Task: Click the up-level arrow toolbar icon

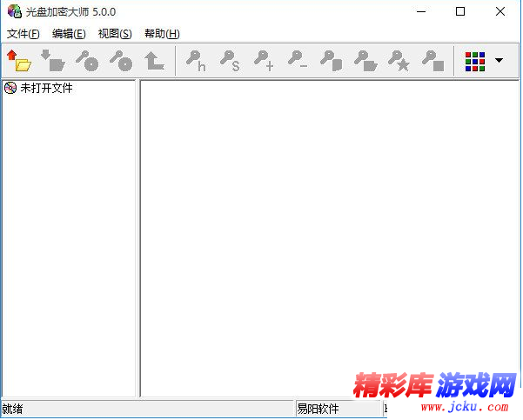Action: (x=154, y=61)
